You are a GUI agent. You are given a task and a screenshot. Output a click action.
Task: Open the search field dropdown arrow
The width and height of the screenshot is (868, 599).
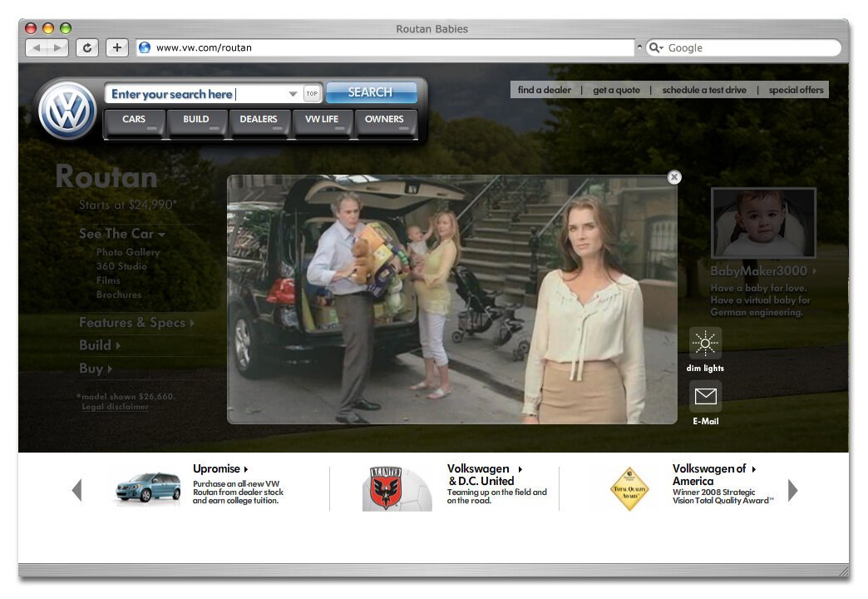click(293, 94)
